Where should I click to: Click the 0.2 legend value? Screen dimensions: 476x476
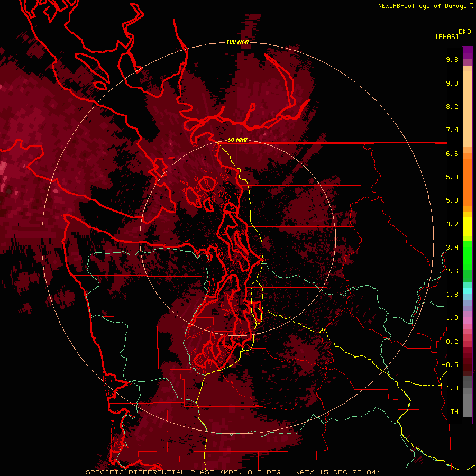[452, 342]
